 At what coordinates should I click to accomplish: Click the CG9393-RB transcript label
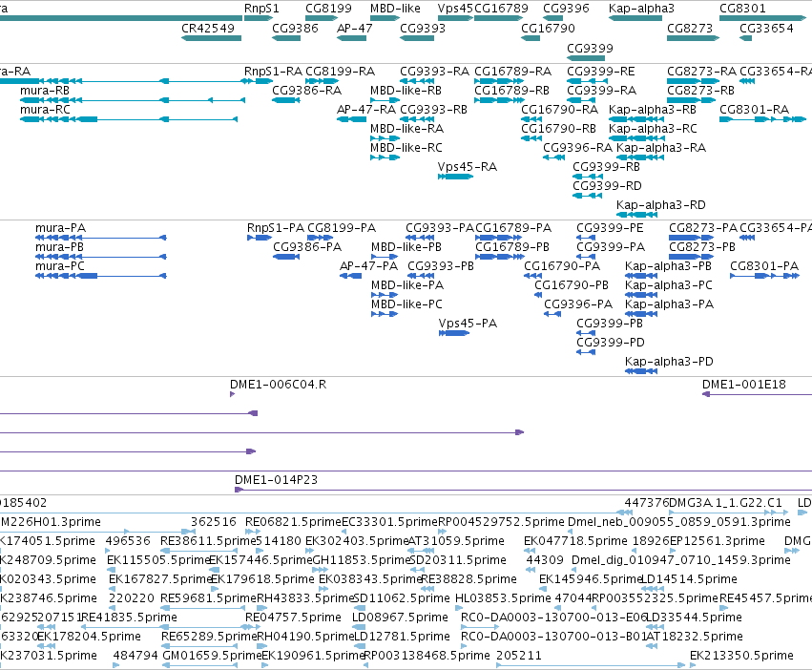pos(433,110)
